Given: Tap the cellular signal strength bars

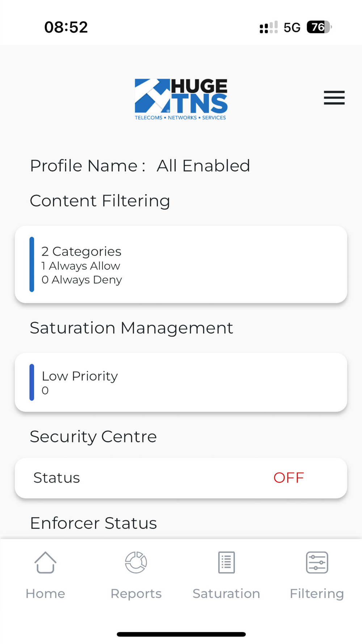Looking at the screenshot, I should click(269, 28).
